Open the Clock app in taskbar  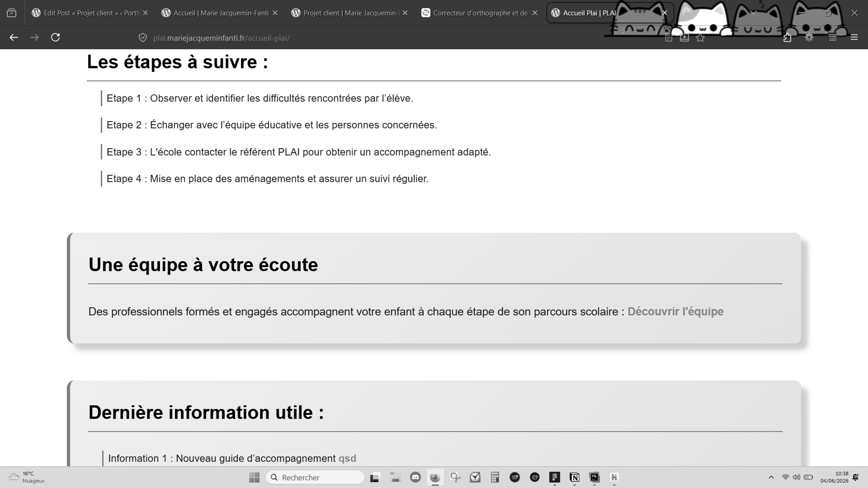coord(475,477)
